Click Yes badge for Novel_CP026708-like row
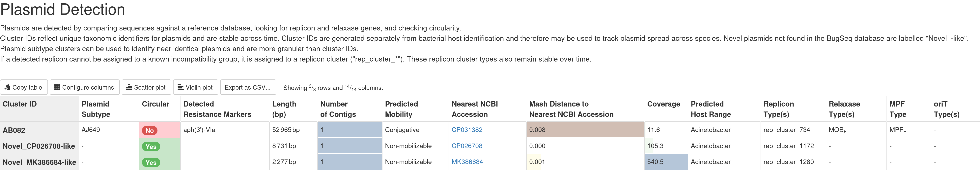Image resolution: width=980 pixels, height=178 pixels. click(151, 147)
